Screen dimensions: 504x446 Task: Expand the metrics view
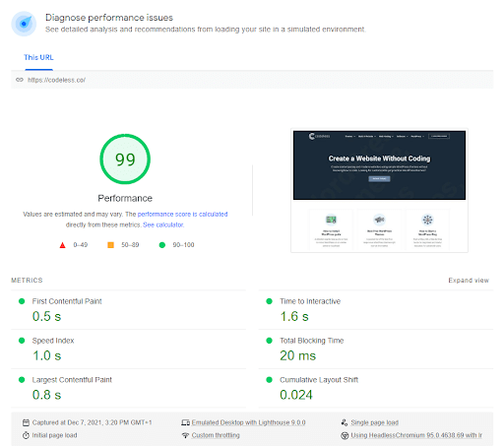coord(469,281)
